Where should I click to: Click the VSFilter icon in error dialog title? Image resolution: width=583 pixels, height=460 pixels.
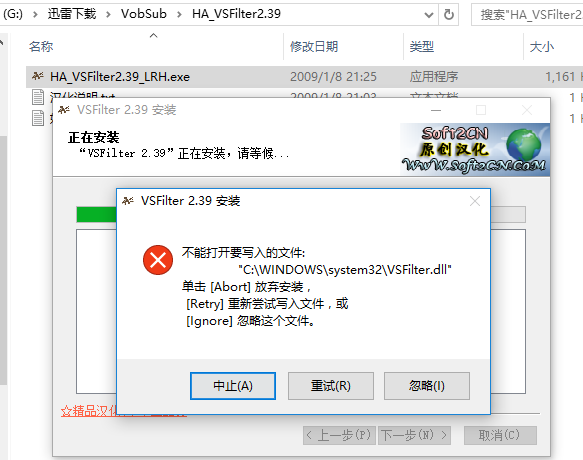(x=128, y=201)
